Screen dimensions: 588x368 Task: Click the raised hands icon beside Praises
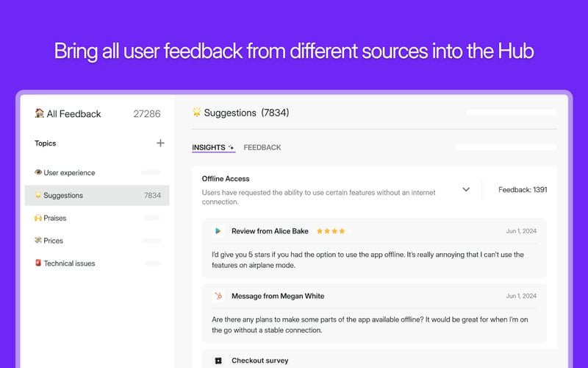(38, 218)
